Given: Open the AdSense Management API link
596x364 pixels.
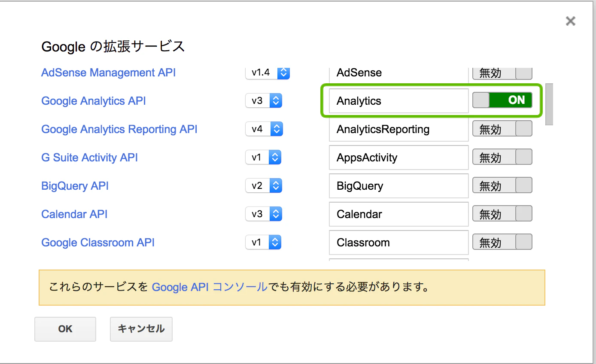Looking at the screenshot, I should (x=108, y=73).
